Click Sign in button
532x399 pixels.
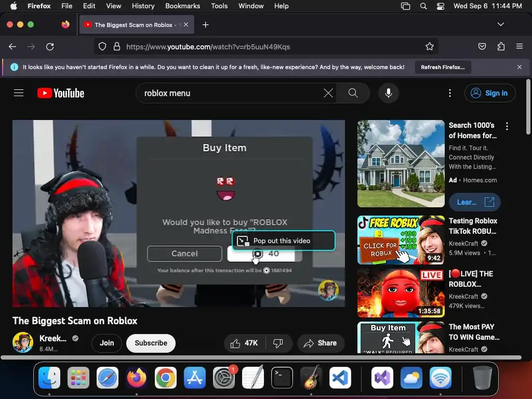(x=490, y=93)
